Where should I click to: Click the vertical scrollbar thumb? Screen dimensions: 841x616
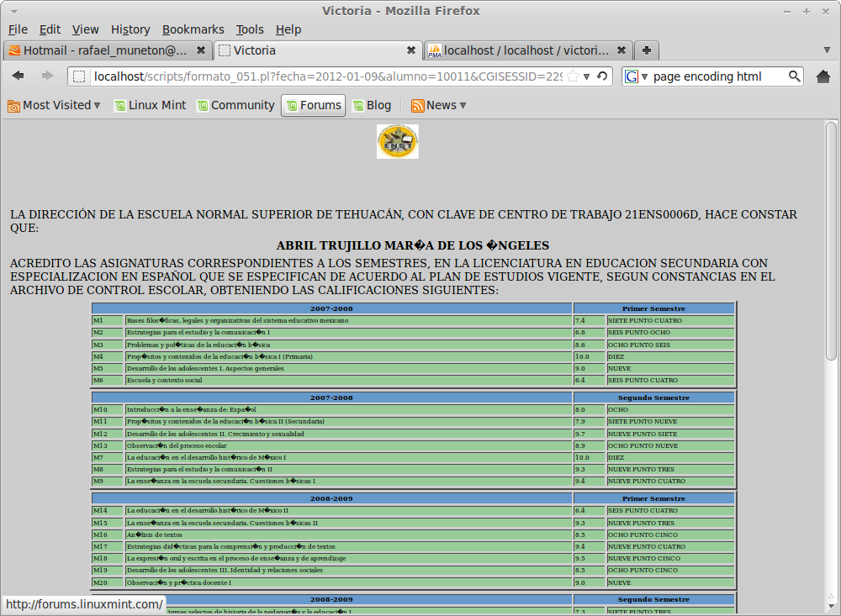(831, 240)
